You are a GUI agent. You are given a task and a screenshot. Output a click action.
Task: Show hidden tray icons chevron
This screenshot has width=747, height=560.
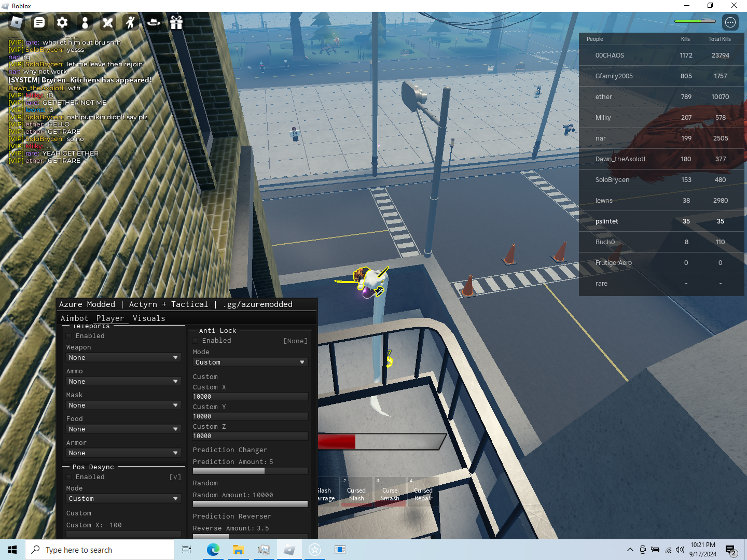pyautogui.click(x=630, y=550)
